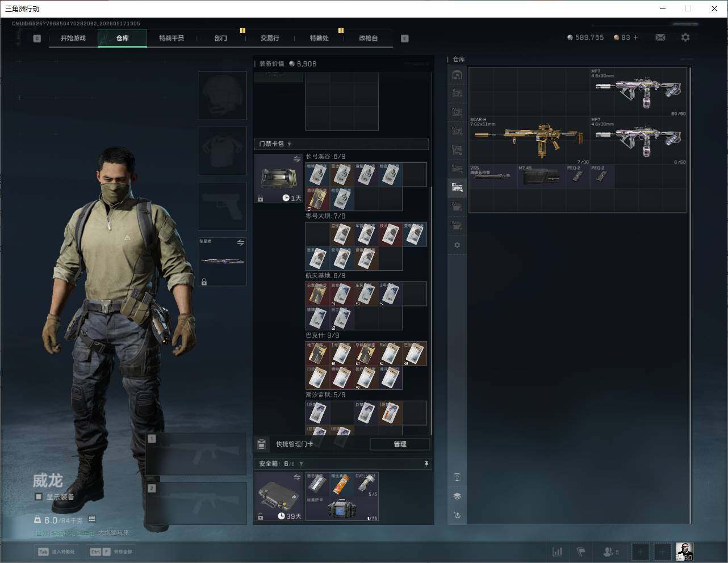Click the flag icon in bottom bar
Viewport: 728px width, 563px height.
click(581, 552)
